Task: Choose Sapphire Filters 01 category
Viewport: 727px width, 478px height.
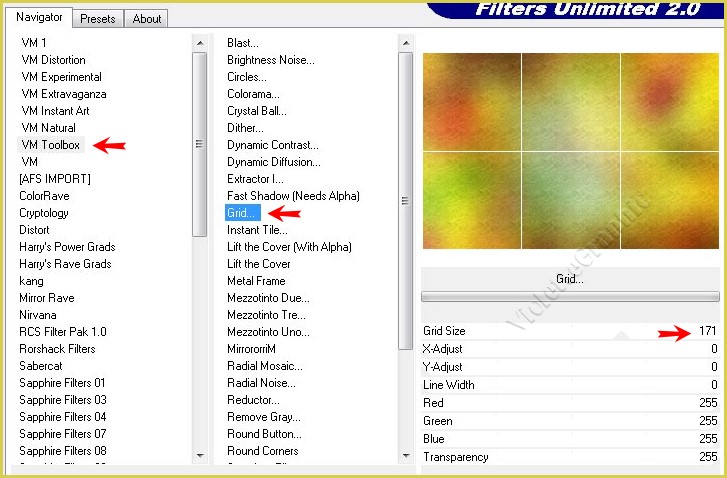Action: click(62, 383)
